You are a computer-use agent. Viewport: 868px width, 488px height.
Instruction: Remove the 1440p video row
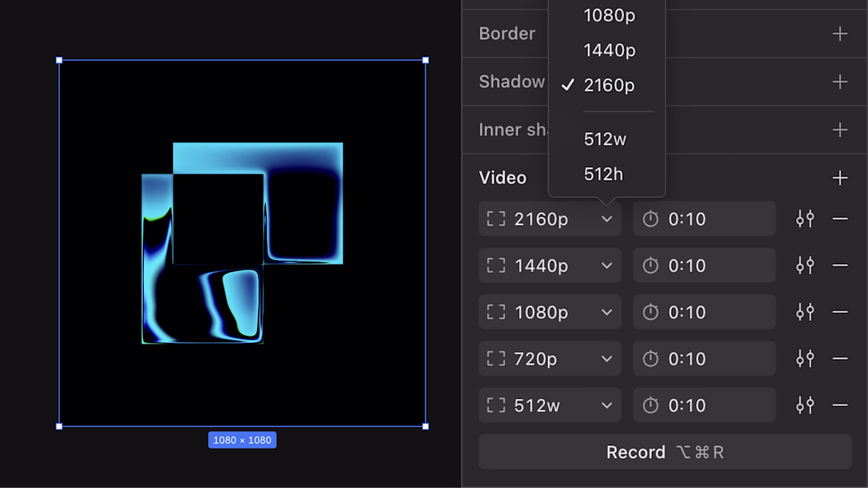840,266
